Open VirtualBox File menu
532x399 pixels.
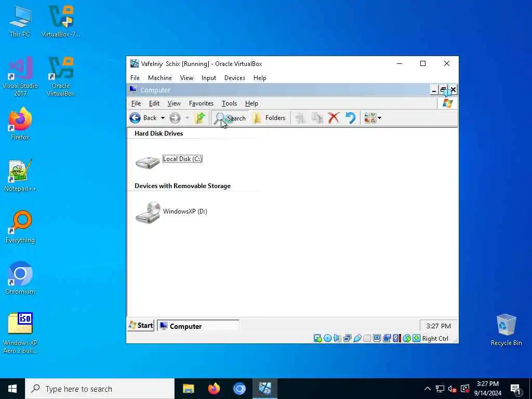(x=135, y=78)
